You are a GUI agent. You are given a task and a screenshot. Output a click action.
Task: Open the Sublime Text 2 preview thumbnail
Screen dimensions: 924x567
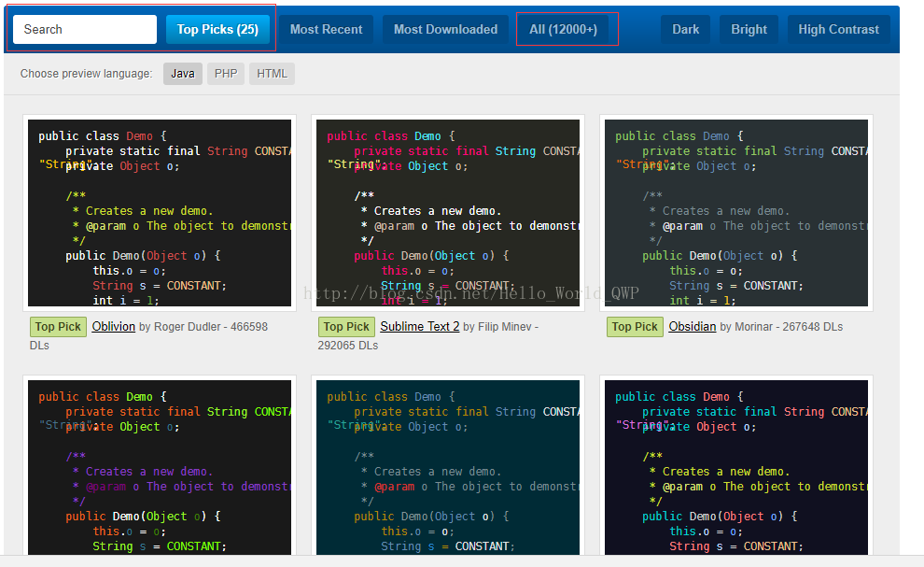click(x=448, y=213)
